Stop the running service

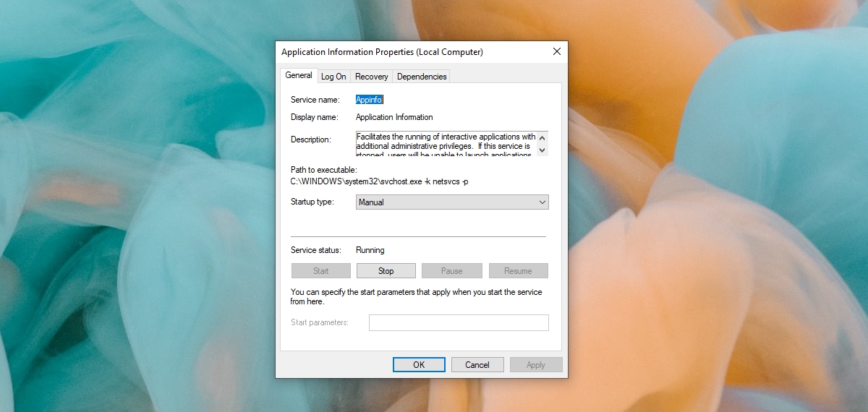[386, 271]
